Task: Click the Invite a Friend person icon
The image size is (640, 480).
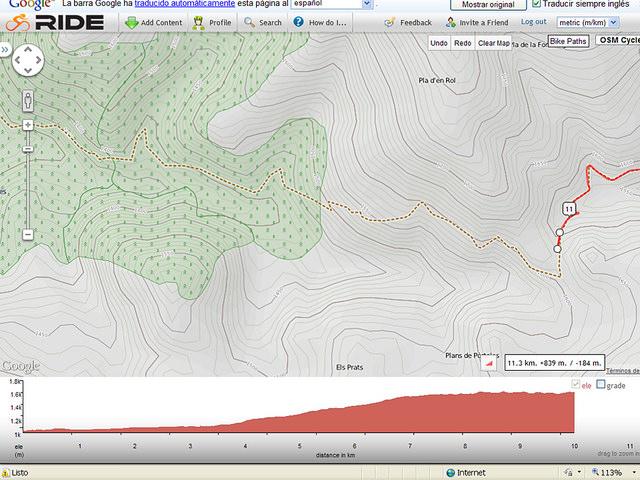Action: coord(451,22)
